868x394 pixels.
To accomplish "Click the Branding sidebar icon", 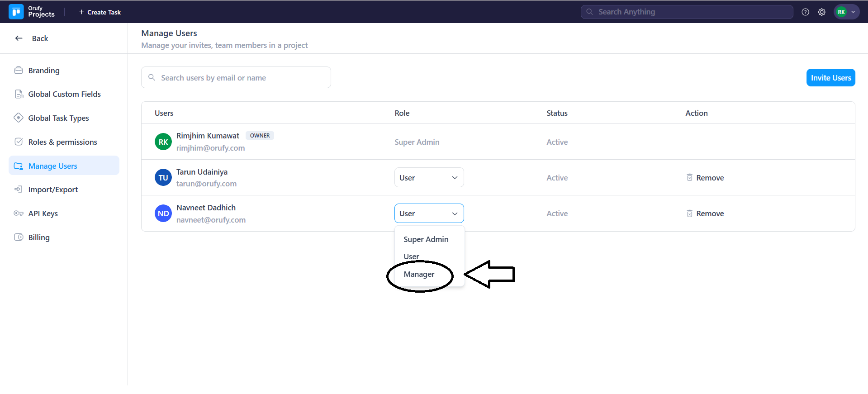I will point(19,71).
